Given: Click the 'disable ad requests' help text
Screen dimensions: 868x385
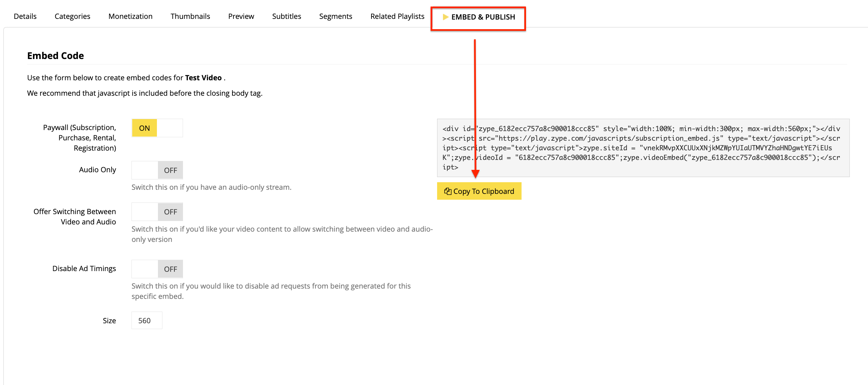Looking at the screenshot, I should [x=271, y=291].
